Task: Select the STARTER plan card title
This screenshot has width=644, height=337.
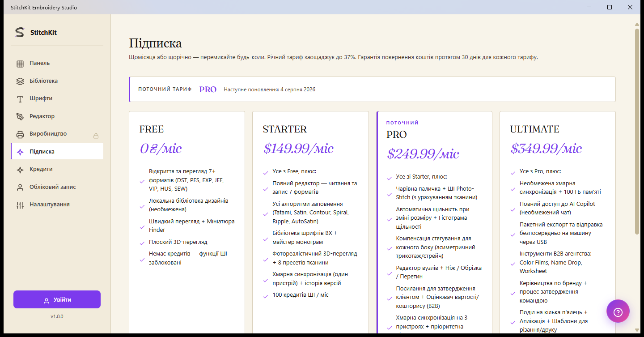Action: tap(285, 129)
